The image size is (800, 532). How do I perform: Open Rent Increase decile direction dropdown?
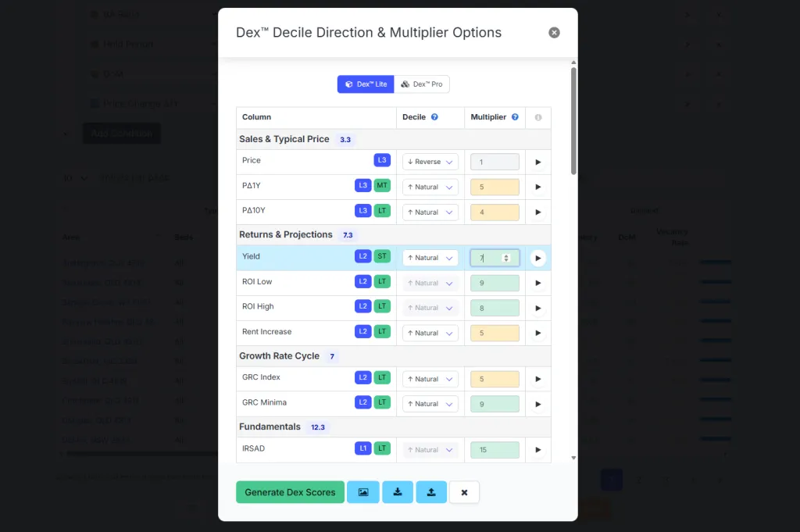click(430, 333)
